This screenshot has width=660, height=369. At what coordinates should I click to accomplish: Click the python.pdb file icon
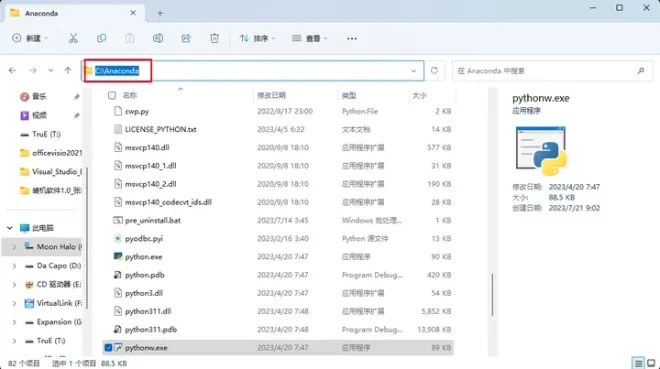tap(118, 275)
